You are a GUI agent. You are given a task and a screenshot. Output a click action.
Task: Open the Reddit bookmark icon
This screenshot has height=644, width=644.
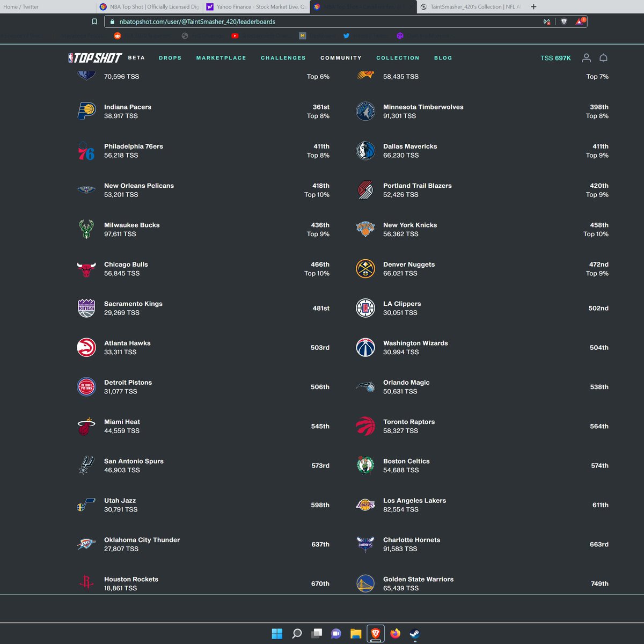coord(118,36)
